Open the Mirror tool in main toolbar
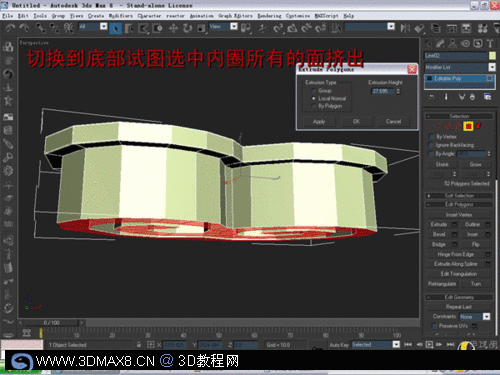 click(x=405, y=29)
